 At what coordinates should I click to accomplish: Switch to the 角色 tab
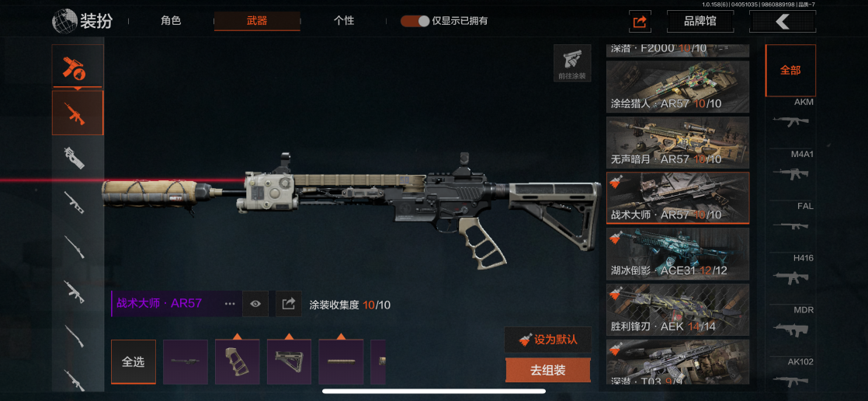(x=171, y=21)
